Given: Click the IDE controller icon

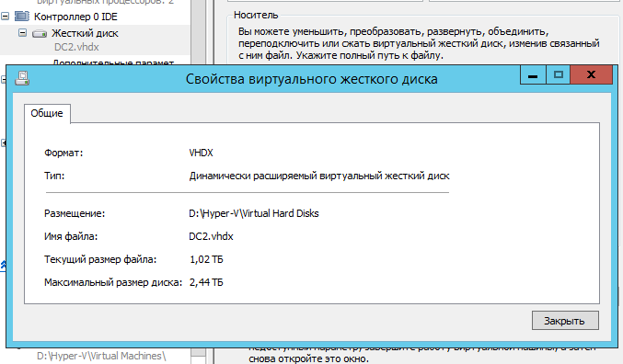Looking at the screenshot, I should (x=22, y=17).
